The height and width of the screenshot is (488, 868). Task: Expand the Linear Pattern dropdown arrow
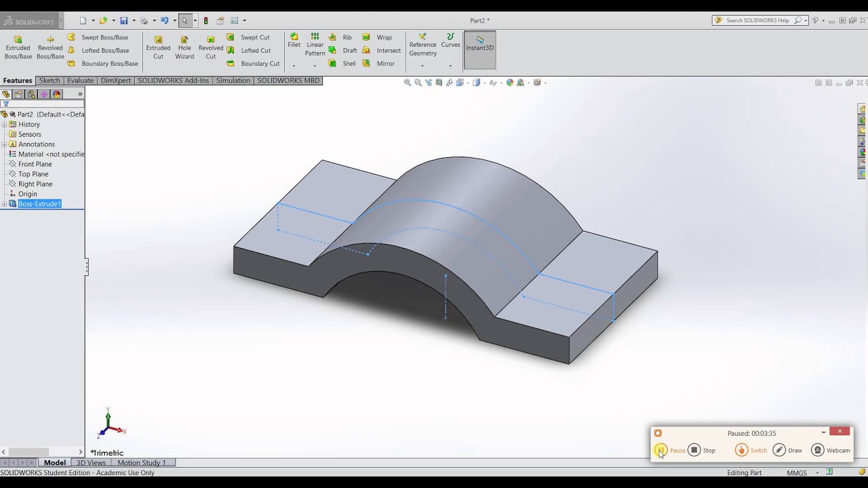[x=315, y=66]
